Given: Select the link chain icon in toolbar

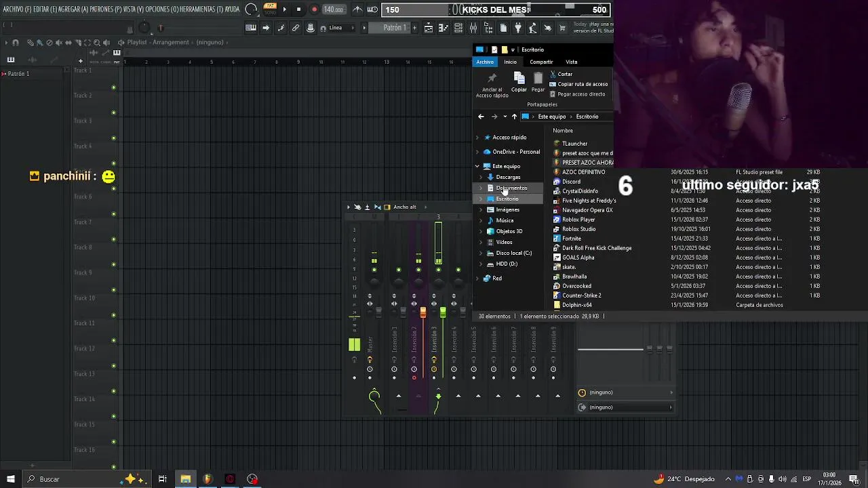Looking at the screenshot, I should pos(296,28).
